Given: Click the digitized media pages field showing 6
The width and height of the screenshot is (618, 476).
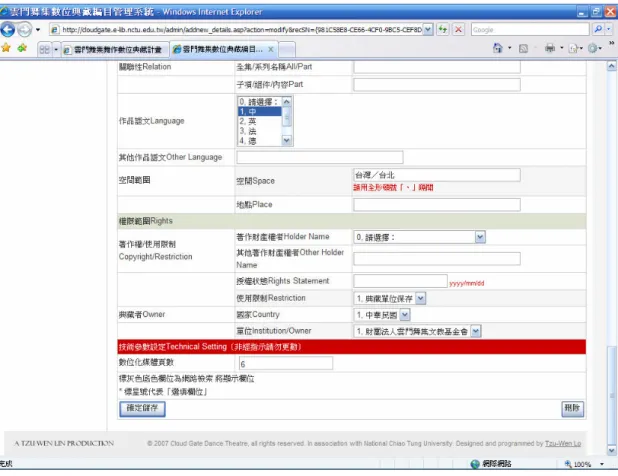Looking at the screenshot, I should [286, 363].
